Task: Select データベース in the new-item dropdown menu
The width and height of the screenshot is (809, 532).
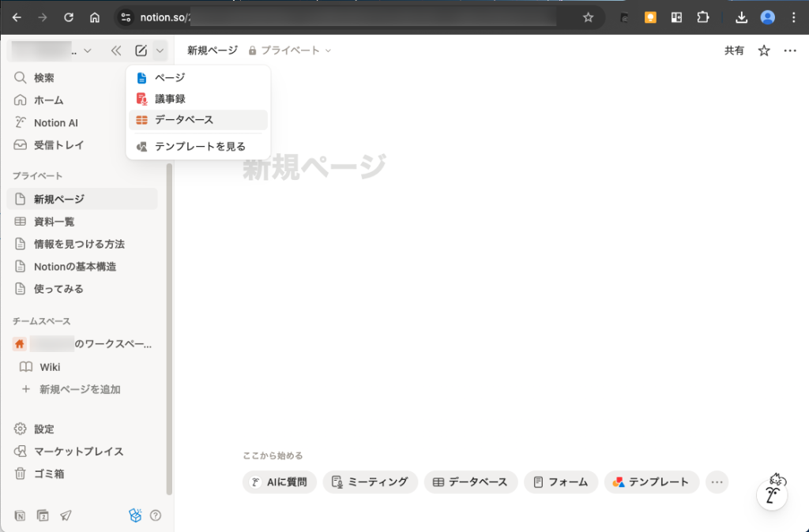Action: pyautogui.click(x=198, y=120)
